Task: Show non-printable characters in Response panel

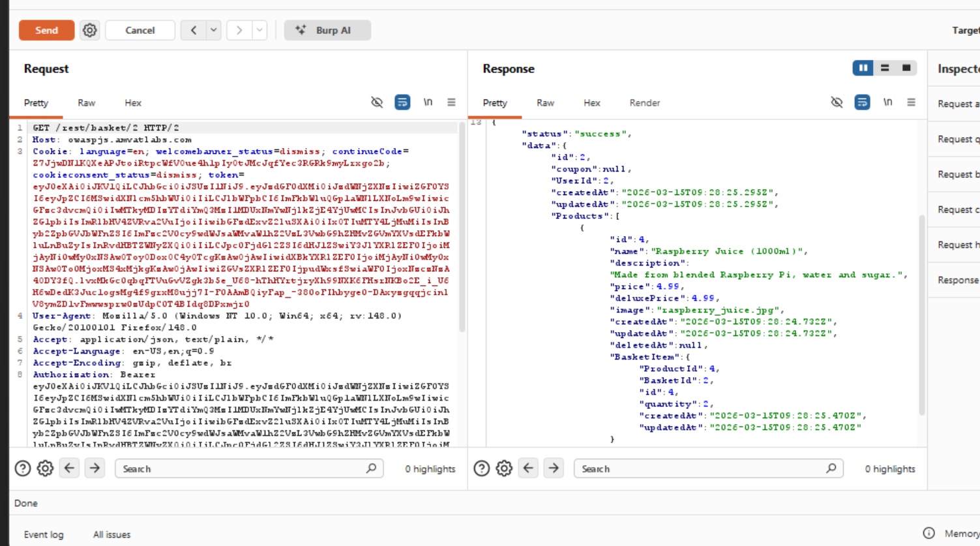Action: [x=887, y=102]
